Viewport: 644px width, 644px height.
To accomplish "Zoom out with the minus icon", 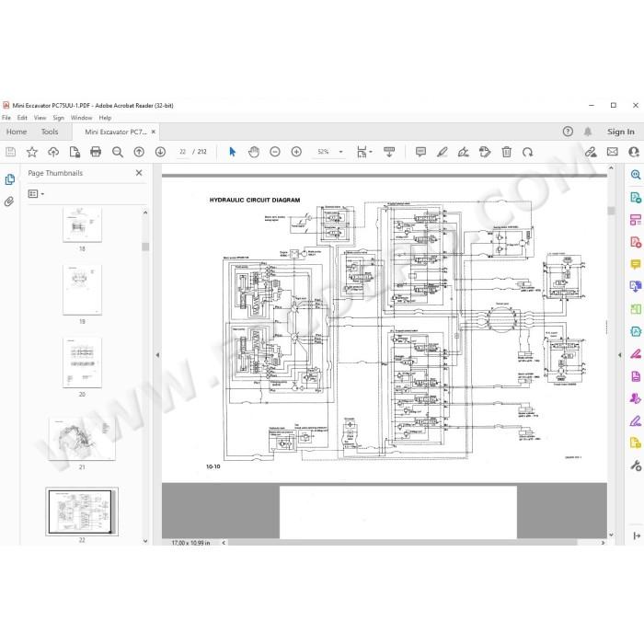I will tap(275, 152).
